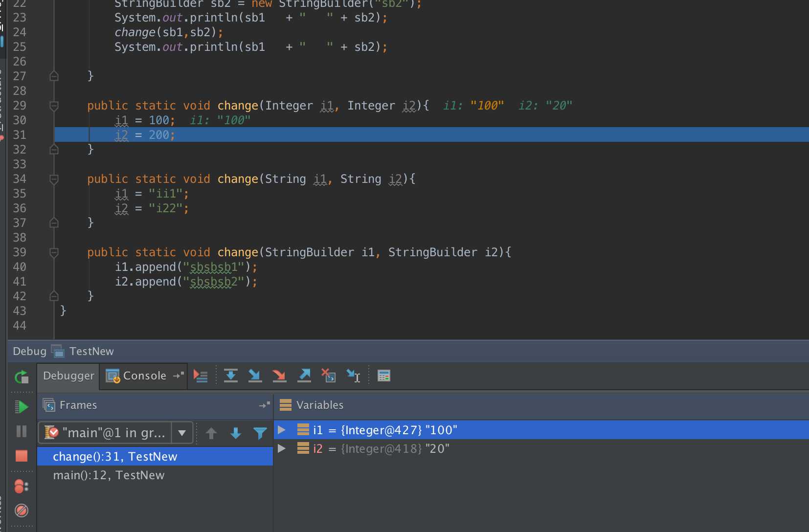The width and height of the screenshot is (809, 532).
Task: Toggle Mute Breakpoints icon
Action: coord(22,510)
